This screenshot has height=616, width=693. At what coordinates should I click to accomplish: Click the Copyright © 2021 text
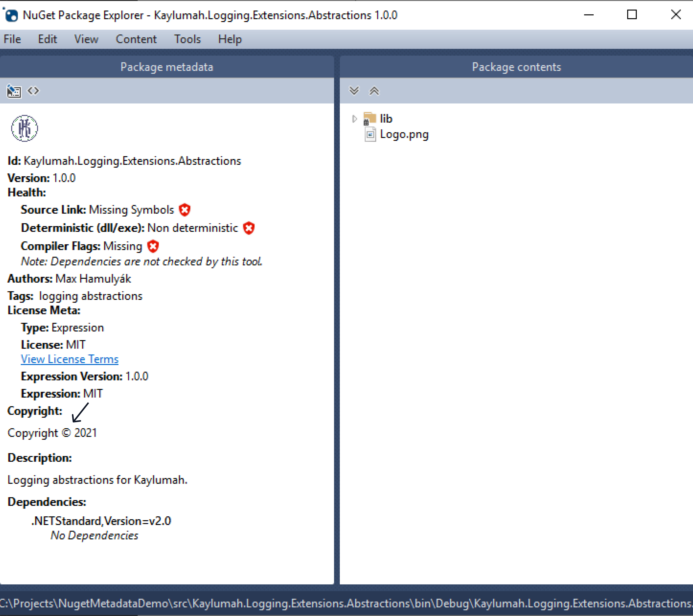[52, 433]
